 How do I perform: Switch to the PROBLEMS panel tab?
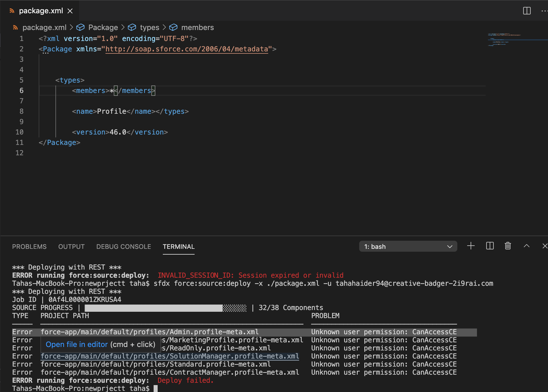[x=29, y=247]
